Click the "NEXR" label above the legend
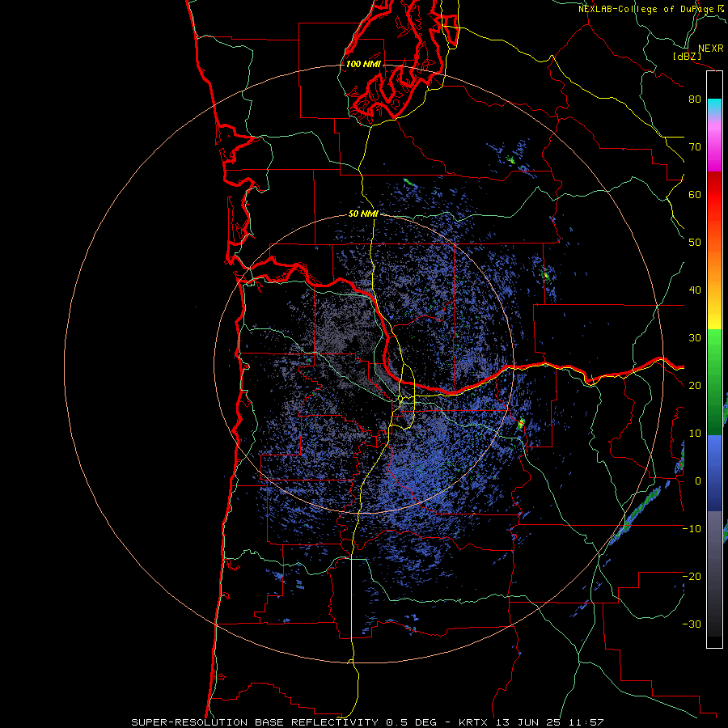Screen dimensions: 728x728 [711, 49]
